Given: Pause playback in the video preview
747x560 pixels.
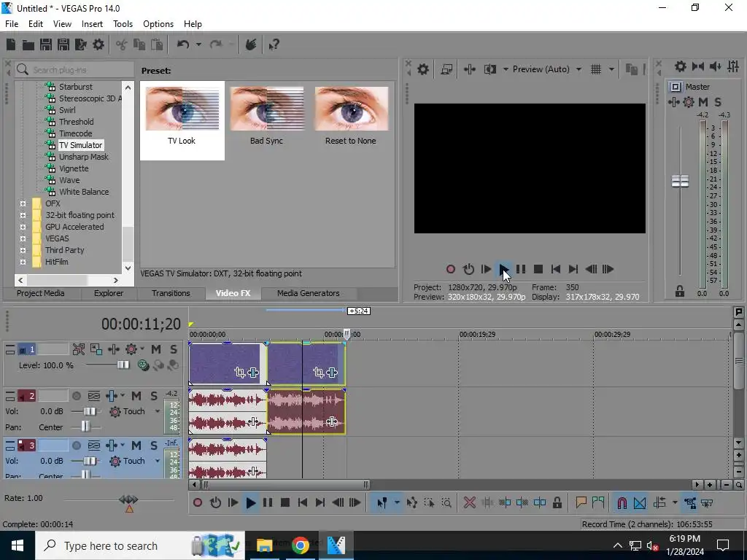Looking at the screenshot, I should click(x=521, y=270).
